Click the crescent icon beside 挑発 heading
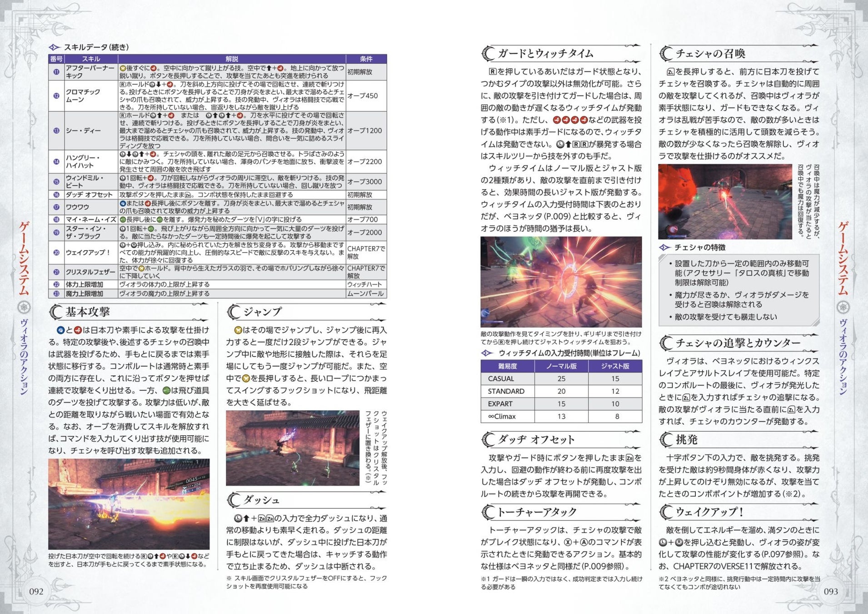 tap(666, 440)
